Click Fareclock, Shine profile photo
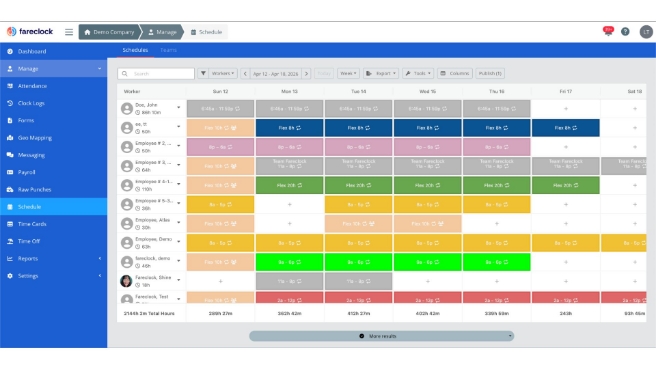The width and height of the screenshot is (656, 369). (126, 281)
